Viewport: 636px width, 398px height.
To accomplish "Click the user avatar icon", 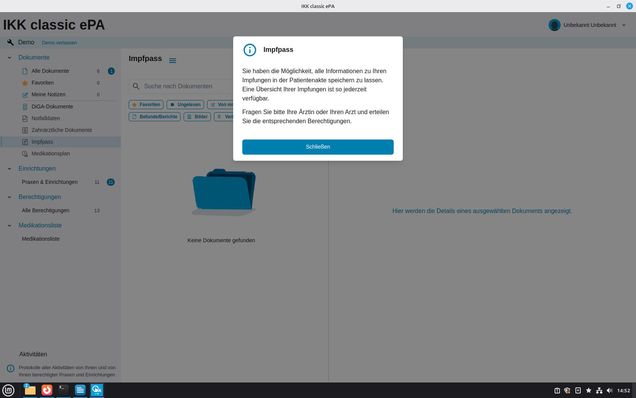I will (554, 25).
